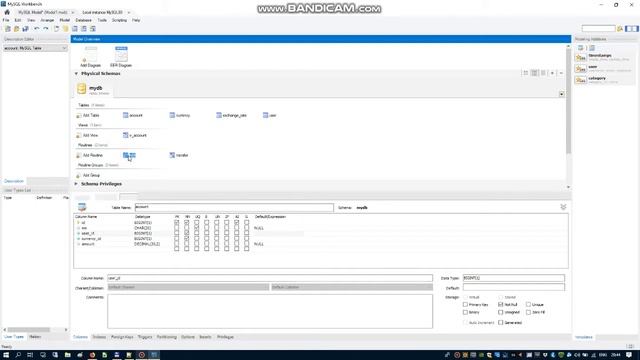The width and height of the screenshot is (640, 360).
Task: Select the transfer routine icon
Action: pos(172,155)
